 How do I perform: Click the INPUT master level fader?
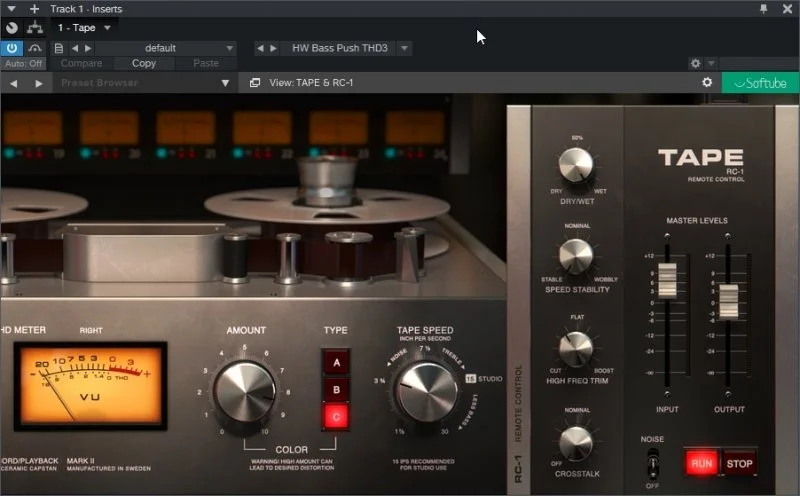(x=667, y=280)
